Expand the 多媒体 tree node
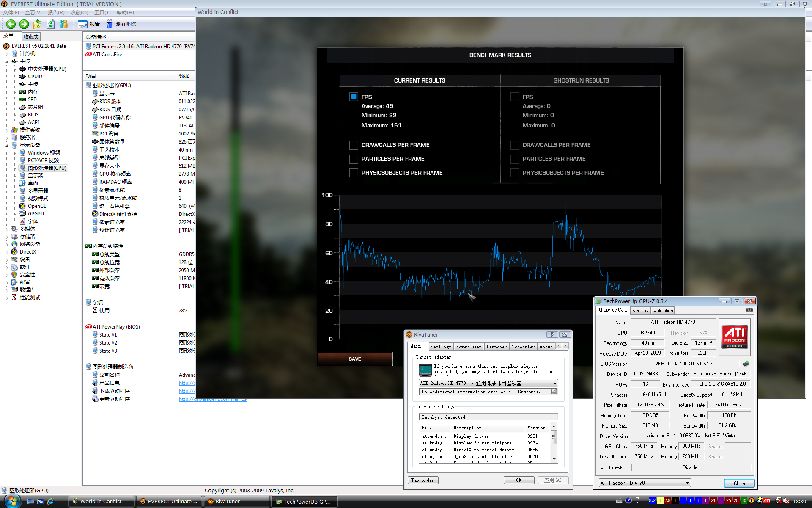The image size is (812, 508). pyautogui.click(x=7, y=229)
